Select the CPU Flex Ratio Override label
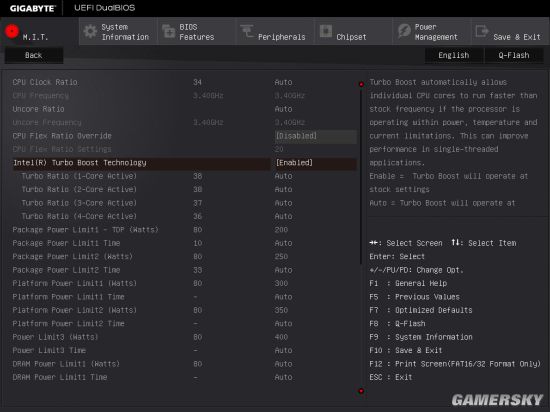The height and width of the screenshot is (412, 550). tap(62, 136)
